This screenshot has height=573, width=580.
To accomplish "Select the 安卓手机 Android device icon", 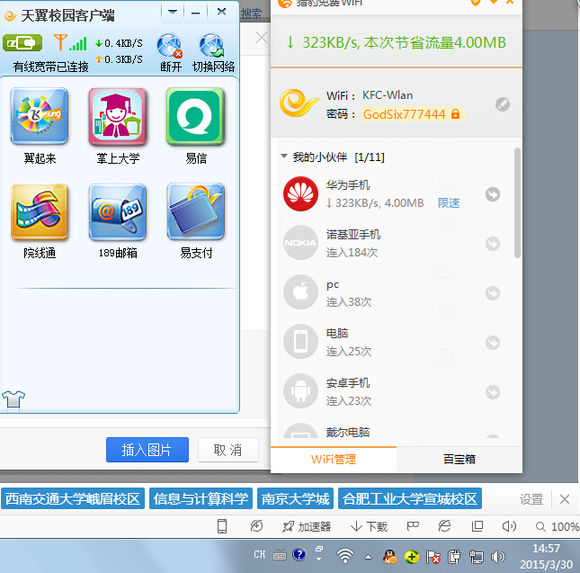I will (300, 391).
